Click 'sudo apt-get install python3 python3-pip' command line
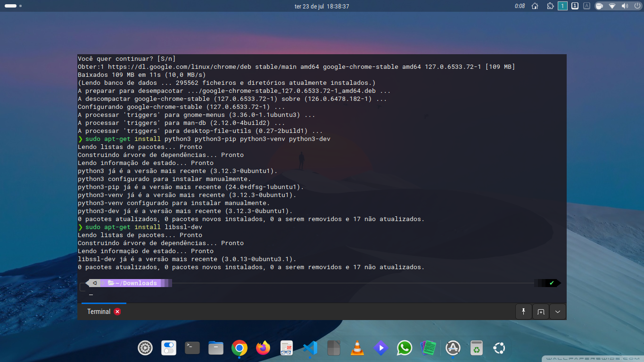Viewport: 644px width, 362px height. click(x=208, y=139)
